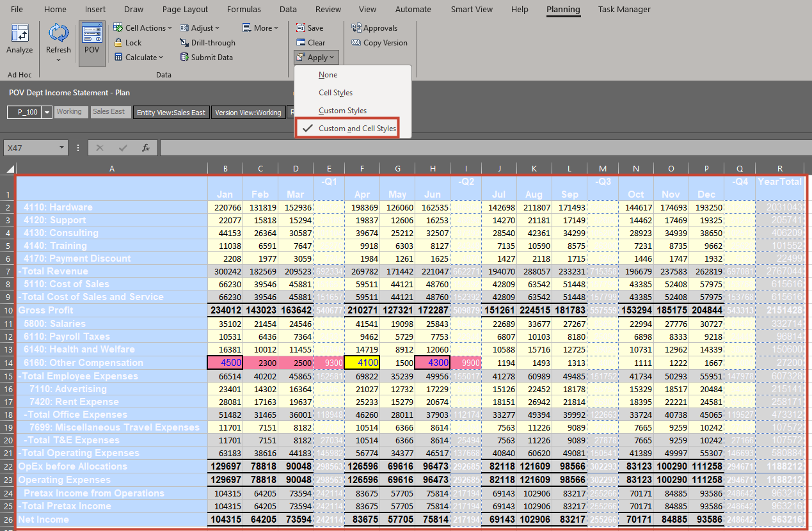Select row 14 header
The image size is (812, 531).
[x=8, y=363]
